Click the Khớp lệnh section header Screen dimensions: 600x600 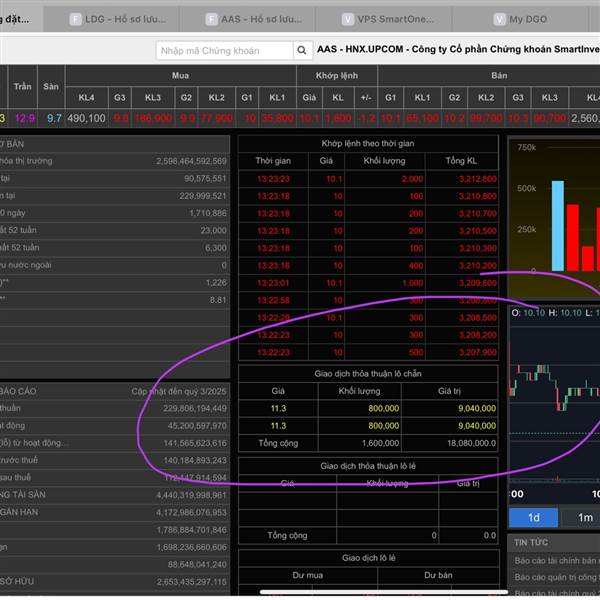pos(337,75)
